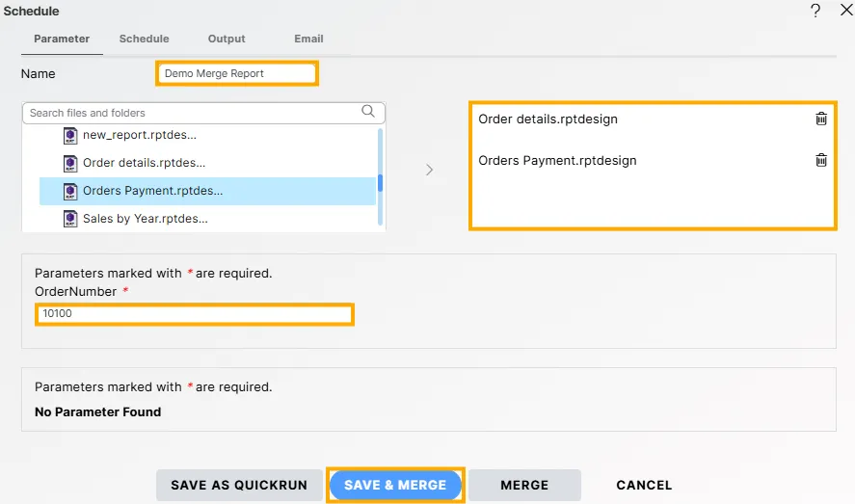Click the Name field containing Demo Merge Report
This screenshot has width=855, height=504.
237,73
